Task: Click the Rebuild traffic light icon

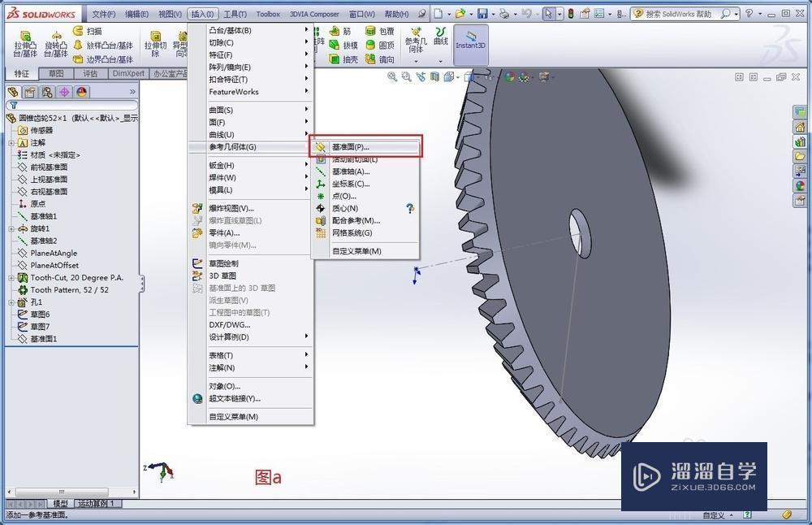Action: coord(571,14)
